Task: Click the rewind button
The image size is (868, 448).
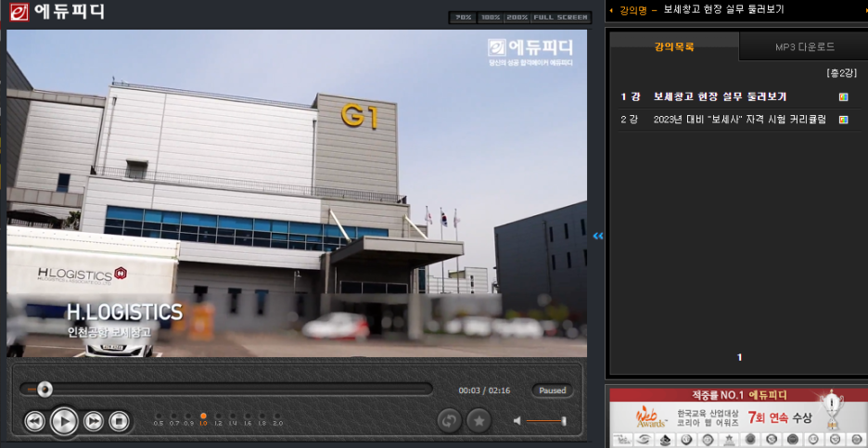Action: 34,421
